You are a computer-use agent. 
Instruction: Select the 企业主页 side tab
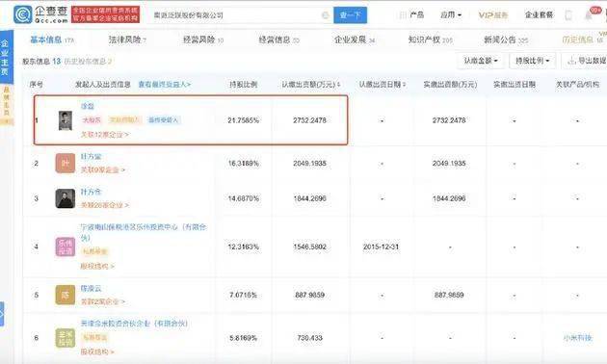tap(6, 57)
